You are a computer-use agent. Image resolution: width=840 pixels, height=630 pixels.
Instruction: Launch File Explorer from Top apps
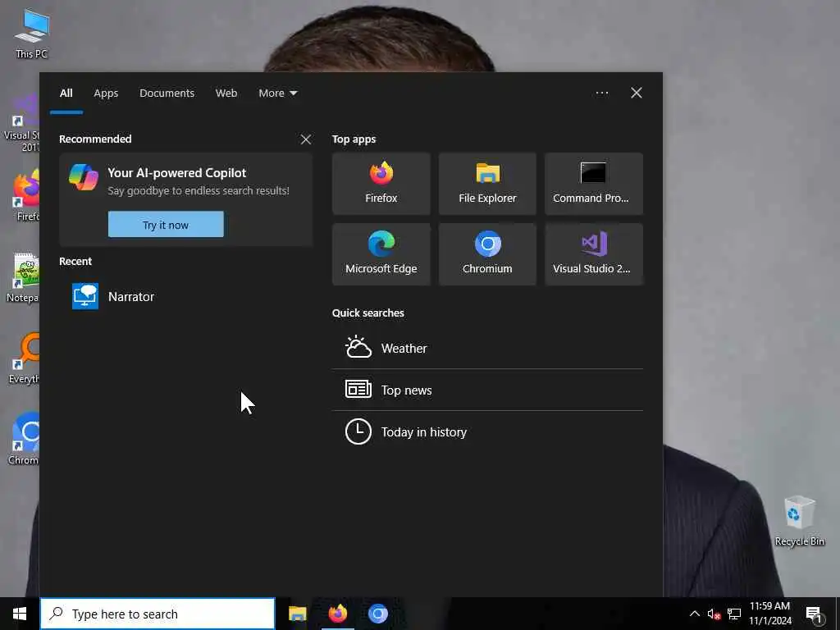[x=487, y=184]
